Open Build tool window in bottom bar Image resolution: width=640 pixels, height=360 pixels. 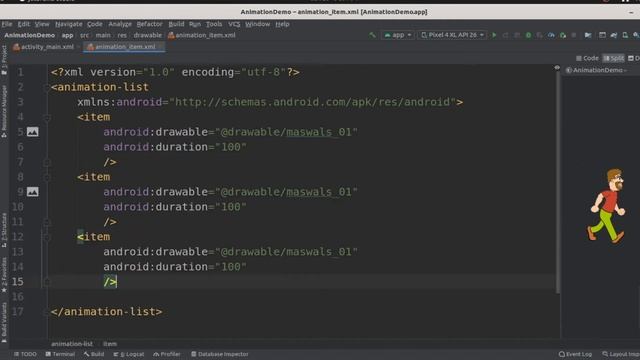(x=94, y=354)
